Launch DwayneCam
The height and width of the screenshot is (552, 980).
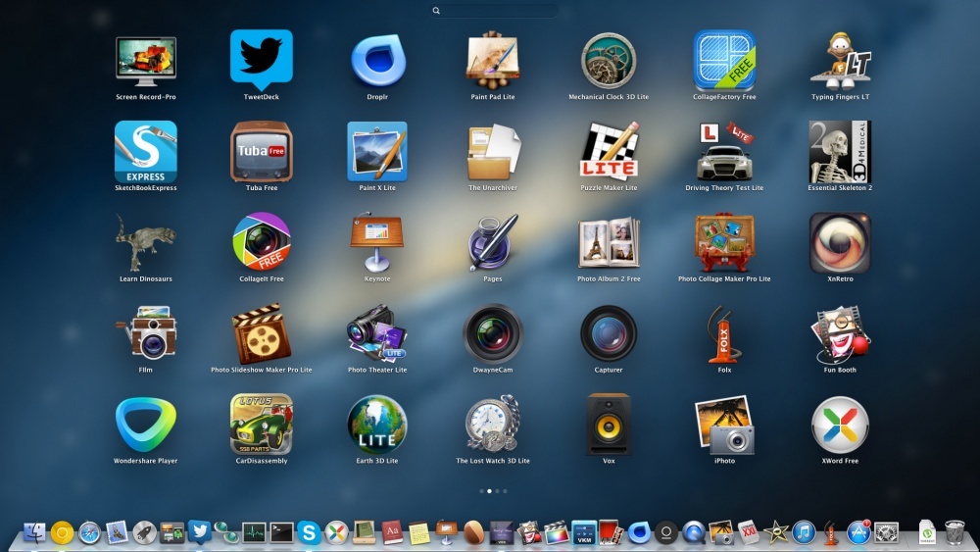coord(493,333)
